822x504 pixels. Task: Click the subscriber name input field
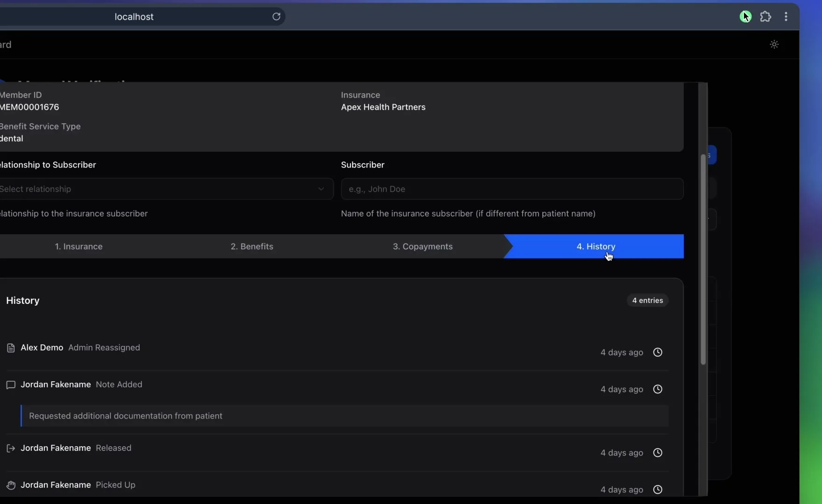pos(512,189)
